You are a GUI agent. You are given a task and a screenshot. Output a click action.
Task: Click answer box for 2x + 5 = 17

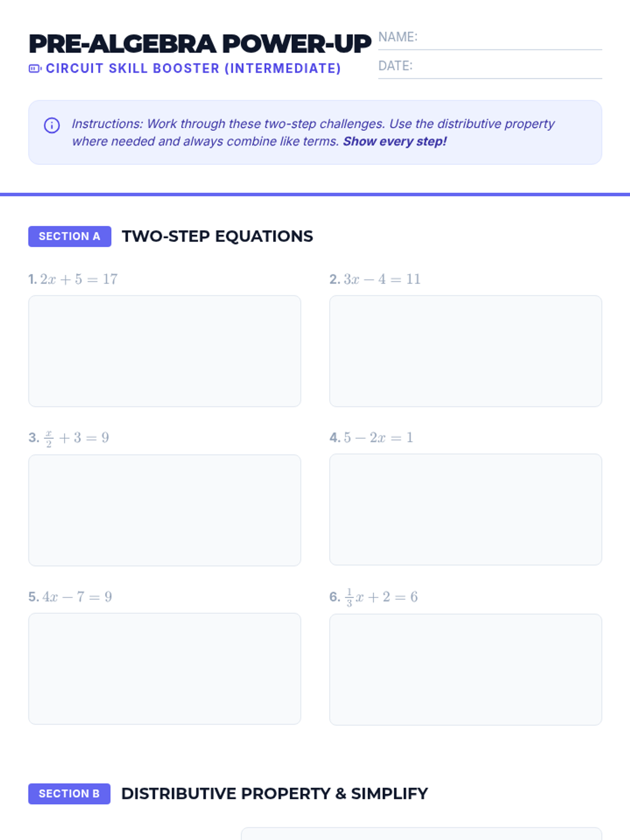click(x=164, y=351)
